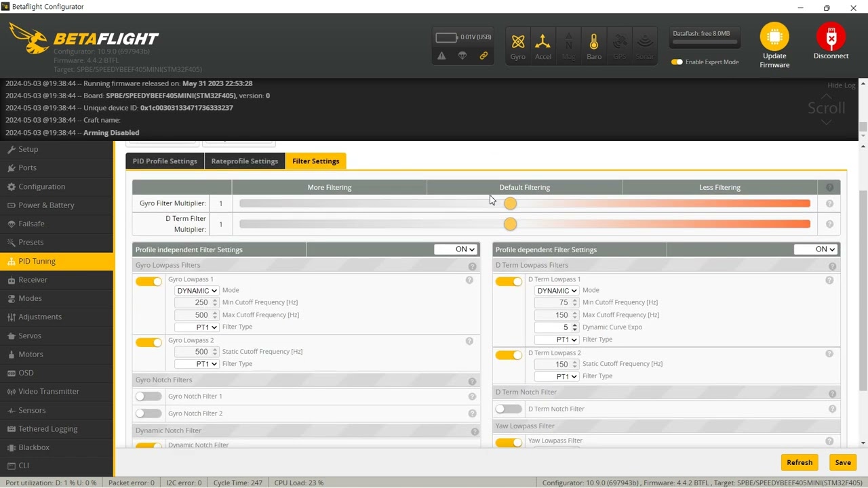Open Gyro Lowpass 2 Filter Type dropdown

pyautogui.click(x=197, y=364)
